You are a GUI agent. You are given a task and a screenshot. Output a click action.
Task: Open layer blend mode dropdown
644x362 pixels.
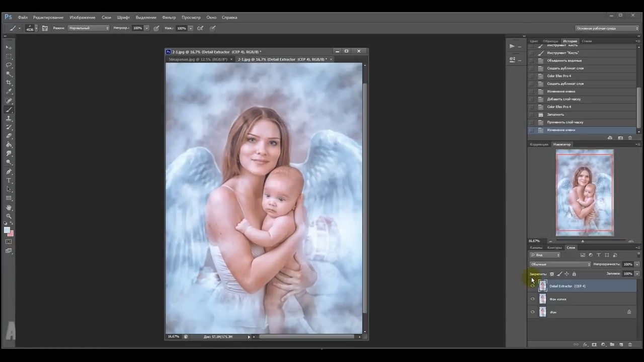pyautogui.click(x=560, y=264)
